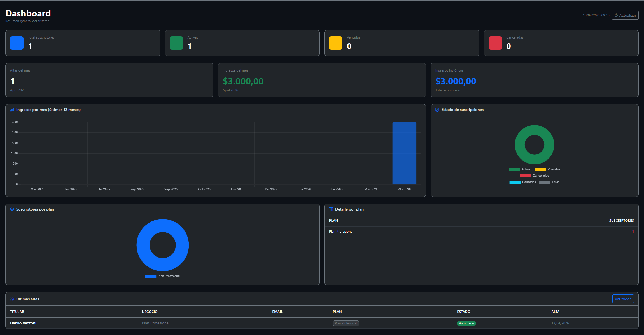The width and height of the screenshot is (644, 335).
Task: Click the Actualizar refresh button
Action: [625, 15]
